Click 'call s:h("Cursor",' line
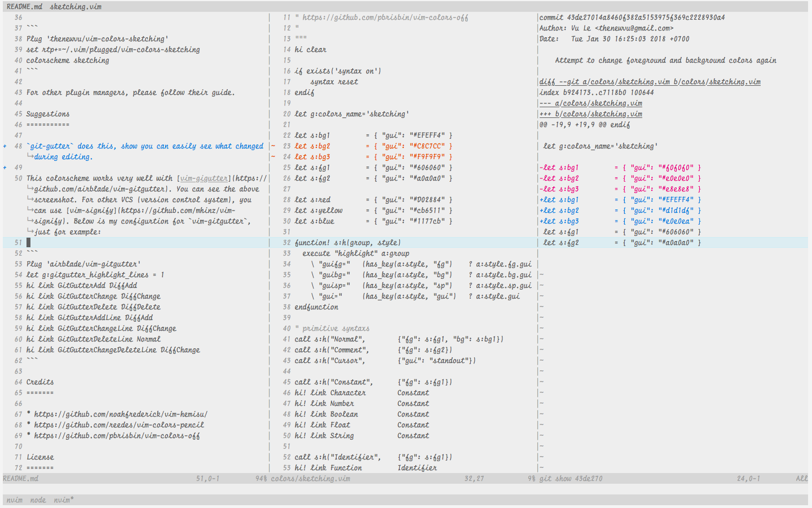The image size is (812, 508). (x=385, y=361)
